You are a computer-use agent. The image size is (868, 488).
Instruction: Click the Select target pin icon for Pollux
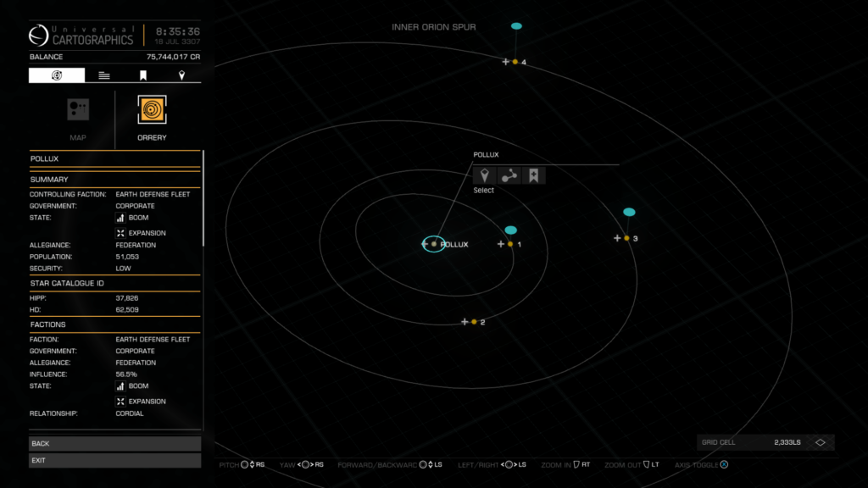484,175
